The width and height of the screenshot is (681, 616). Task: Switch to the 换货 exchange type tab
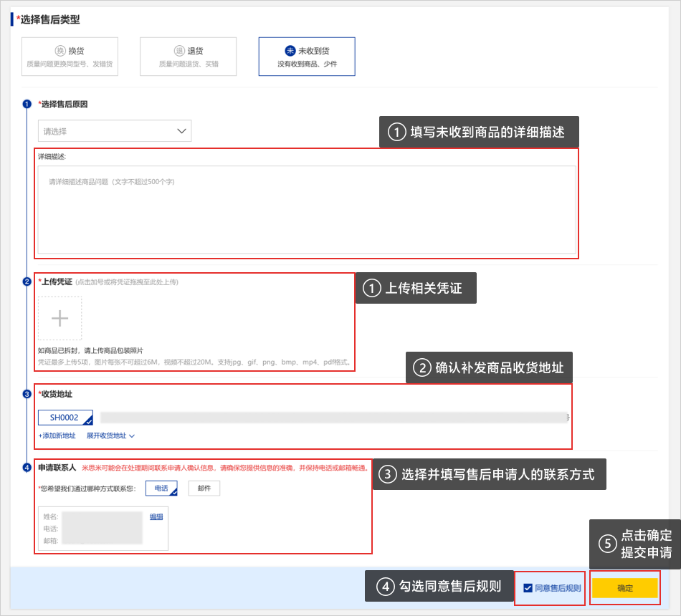click(70, 57)
